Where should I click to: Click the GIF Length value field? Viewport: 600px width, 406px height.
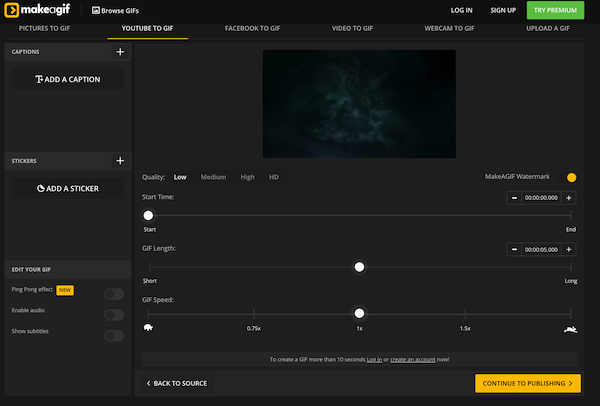click(x=541, y=249)
